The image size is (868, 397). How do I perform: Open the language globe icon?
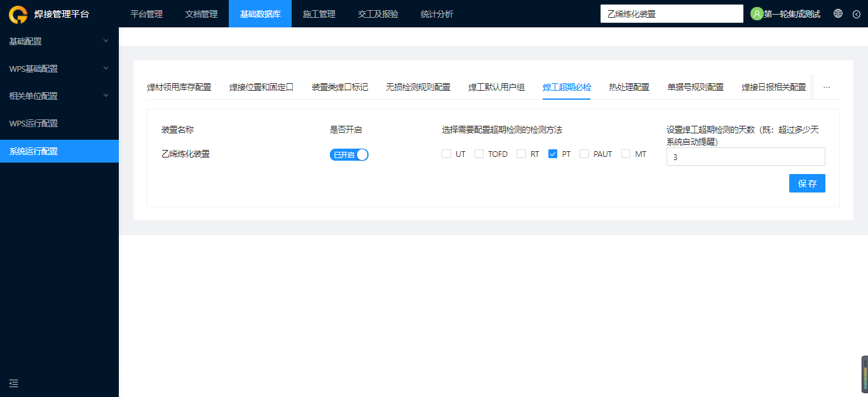(x=838, y=13)
